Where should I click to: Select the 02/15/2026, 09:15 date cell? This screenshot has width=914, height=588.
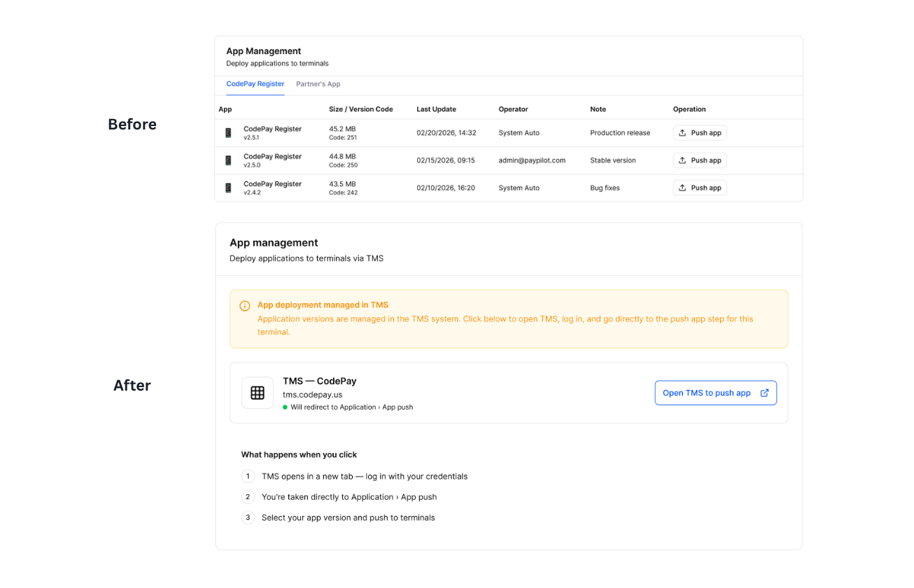[446, 160]
